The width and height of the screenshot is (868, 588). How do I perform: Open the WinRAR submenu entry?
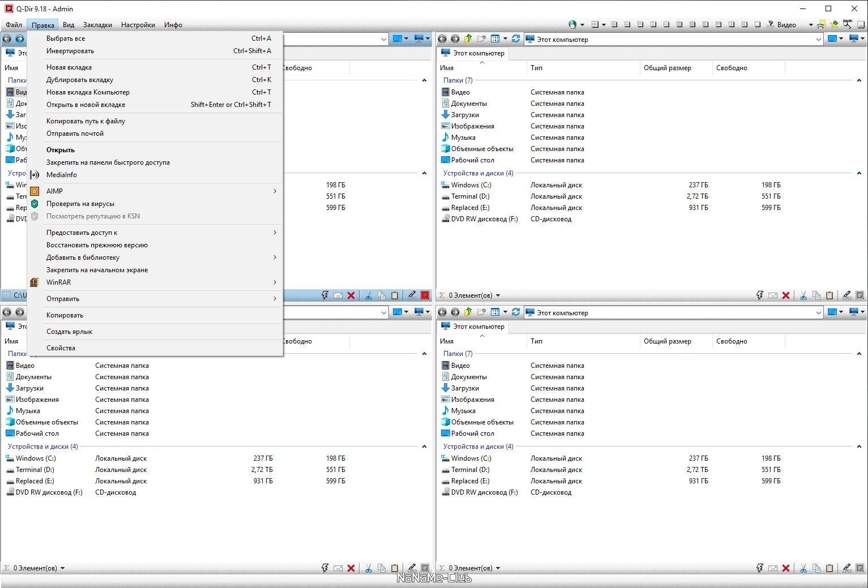point(59,282)
